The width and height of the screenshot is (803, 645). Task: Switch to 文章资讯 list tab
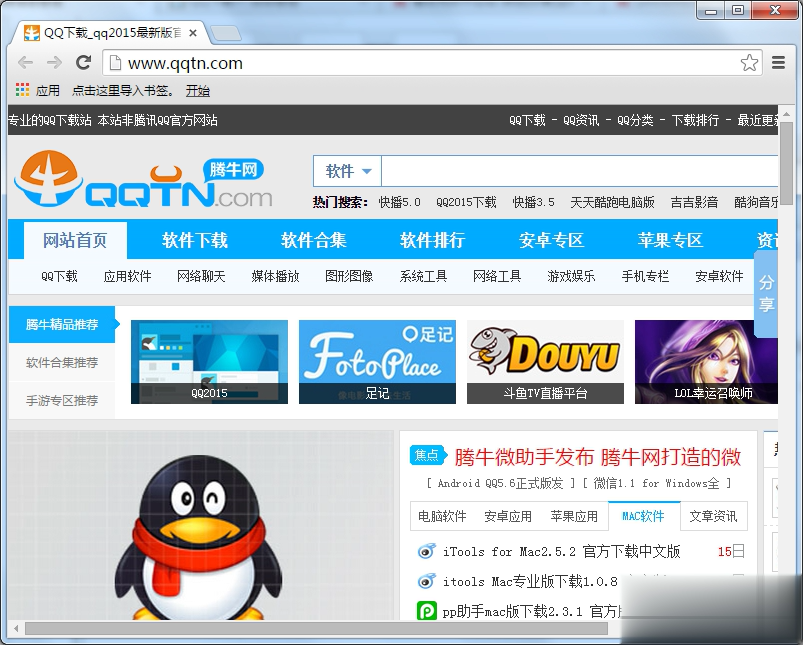[713, 516]
